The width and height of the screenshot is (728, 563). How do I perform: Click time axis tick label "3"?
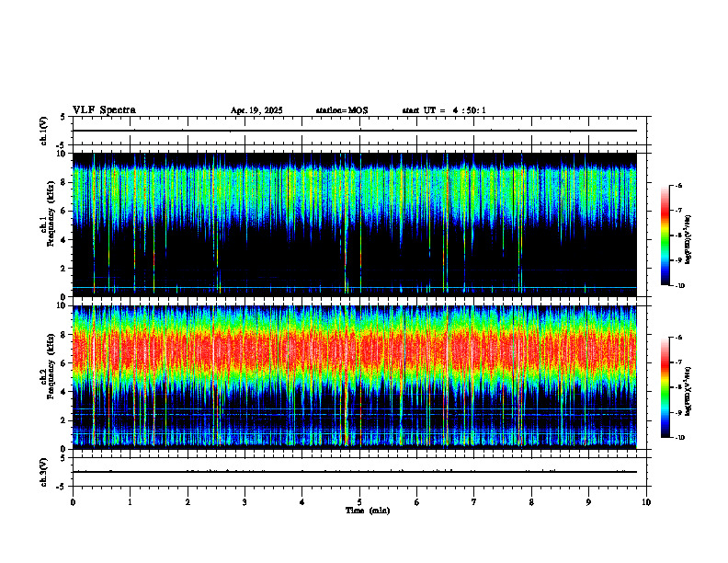coord(245,502)
